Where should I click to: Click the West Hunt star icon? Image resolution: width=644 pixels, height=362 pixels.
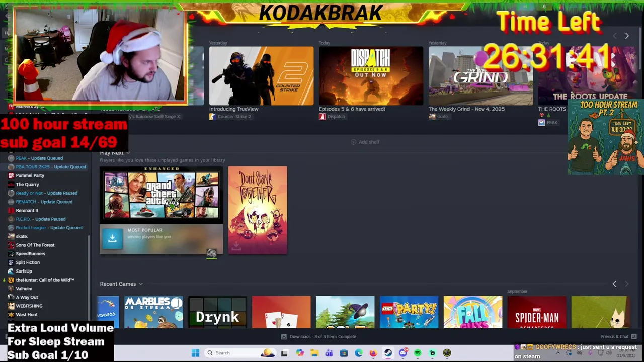(x=11, y=315)
